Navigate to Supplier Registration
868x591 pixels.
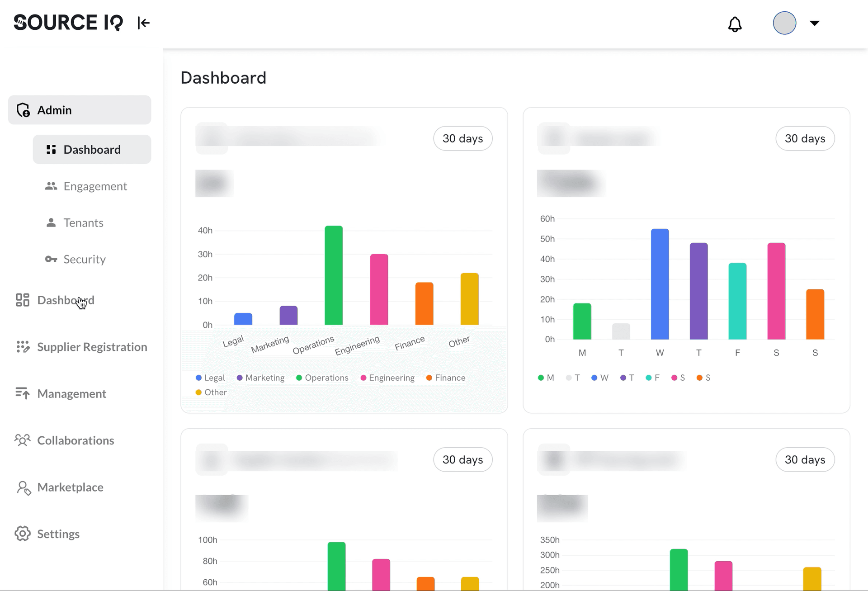(x=81, y=347)
